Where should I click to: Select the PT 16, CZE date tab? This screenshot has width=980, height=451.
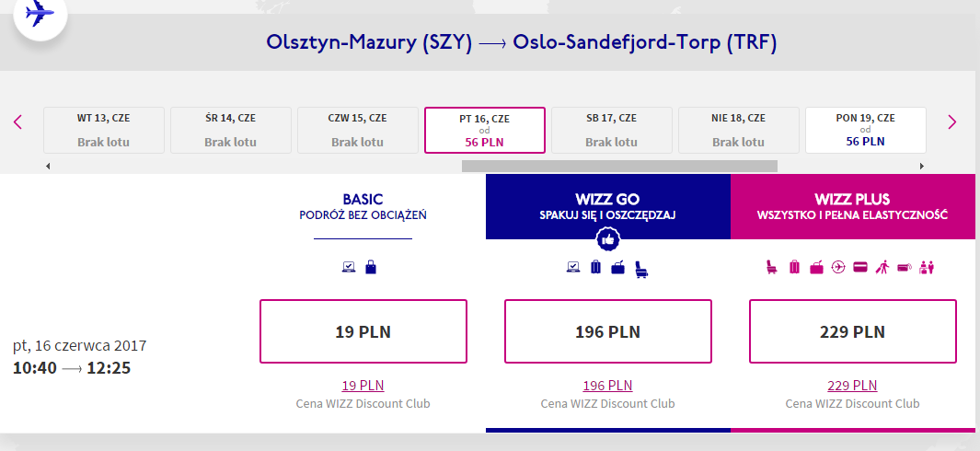pyautogui.click(x=484, y=130)
